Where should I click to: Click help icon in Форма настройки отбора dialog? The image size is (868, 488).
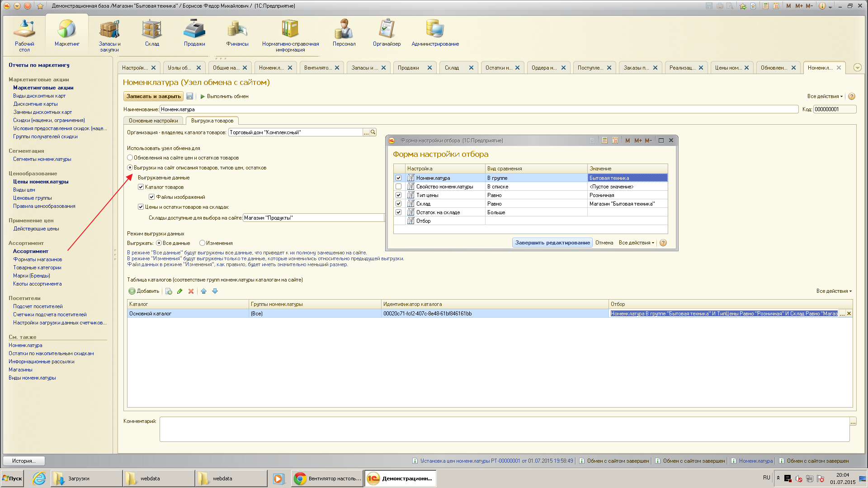663,243
